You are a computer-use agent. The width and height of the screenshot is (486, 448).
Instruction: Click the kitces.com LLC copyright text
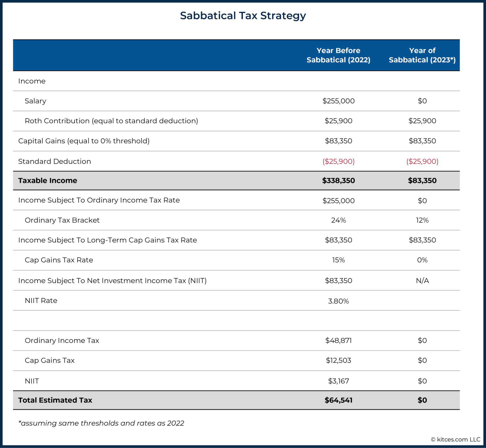point(455,439)
